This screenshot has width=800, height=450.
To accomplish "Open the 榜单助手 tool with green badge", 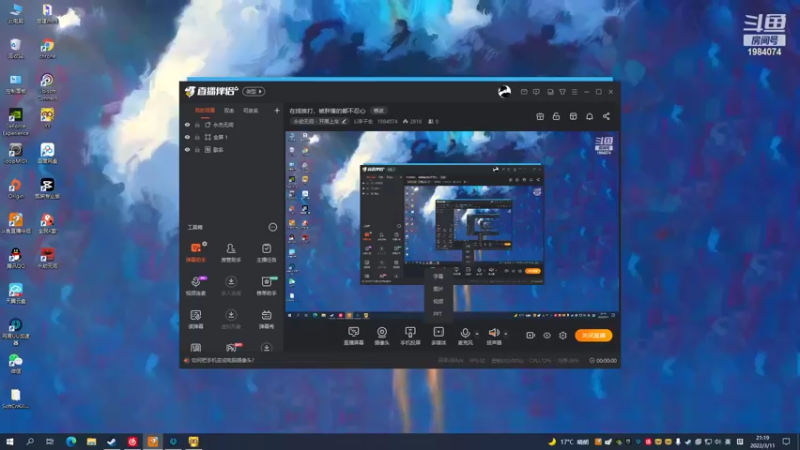I will click(266, 286).
